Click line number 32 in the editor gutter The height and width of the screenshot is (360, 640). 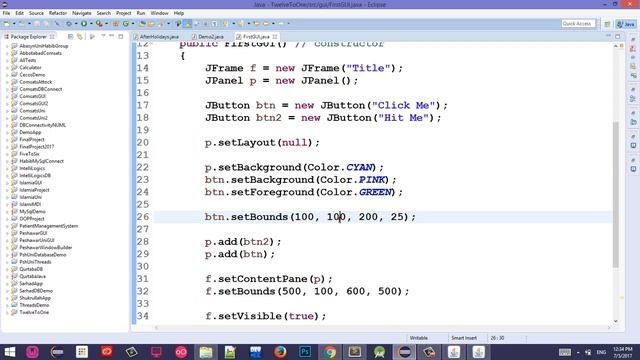(142, 291)
